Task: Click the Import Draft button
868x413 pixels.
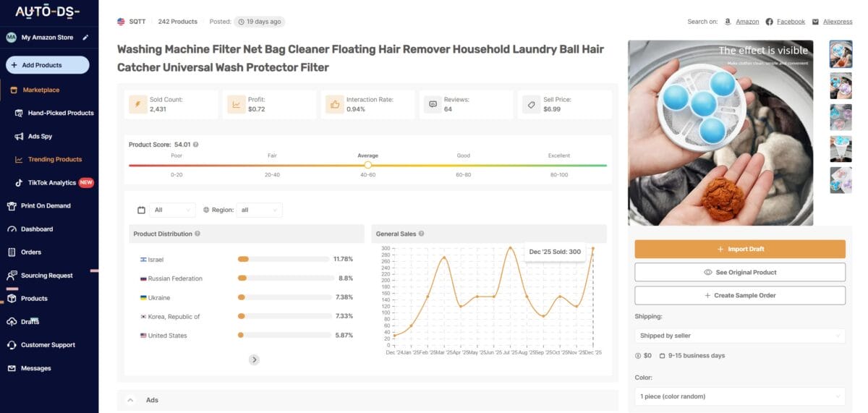Action: coord(740,249)
